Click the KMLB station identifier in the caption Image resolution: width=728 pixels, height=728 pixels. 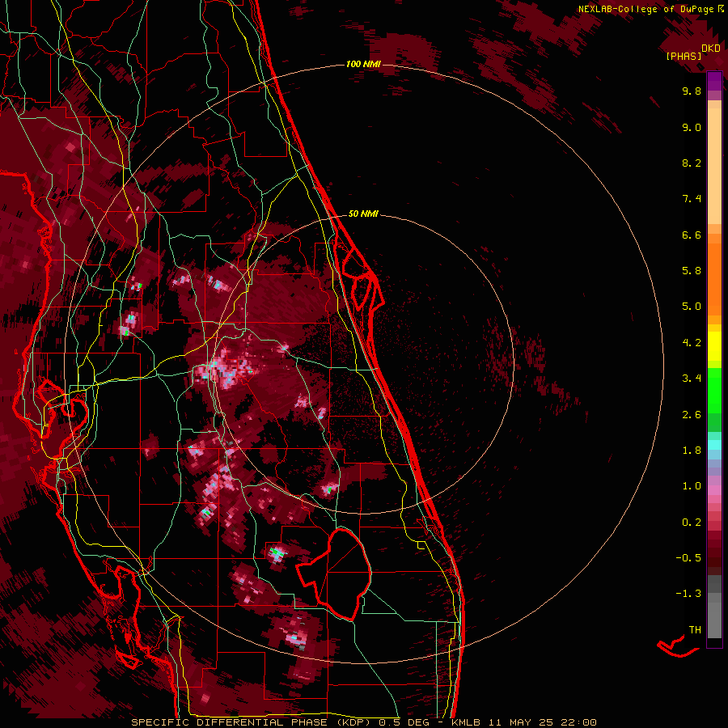466,722
